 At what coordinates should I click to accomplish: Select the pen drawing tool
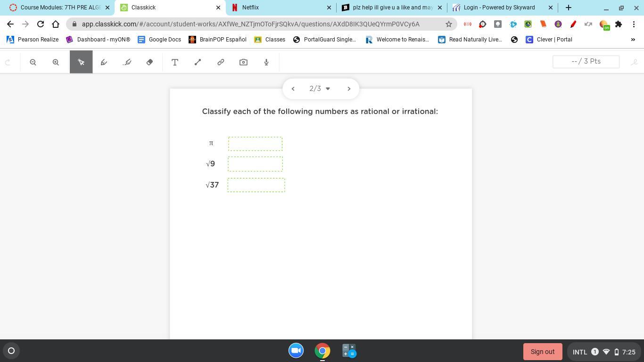[x=104, y=62]
